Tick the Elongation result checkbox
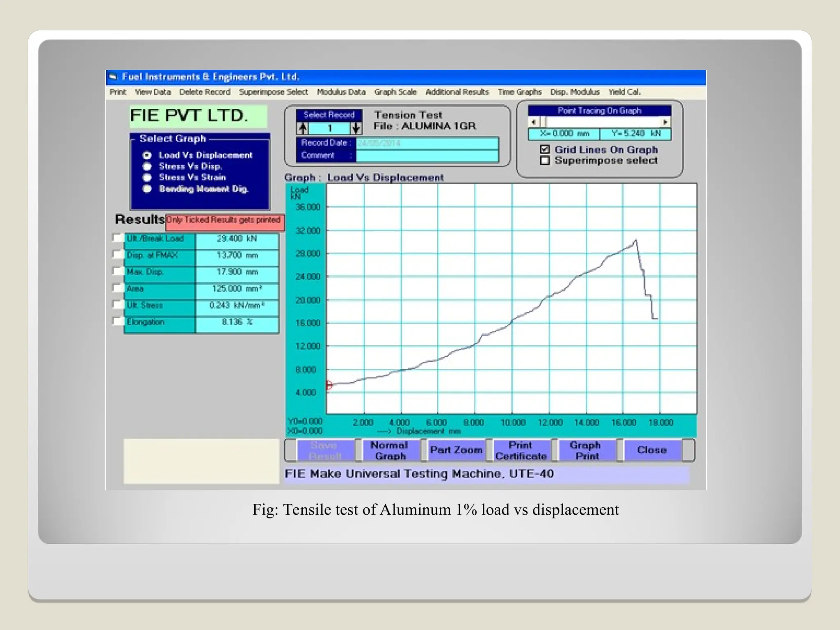The image size is (840, 630). coord(118,321)
